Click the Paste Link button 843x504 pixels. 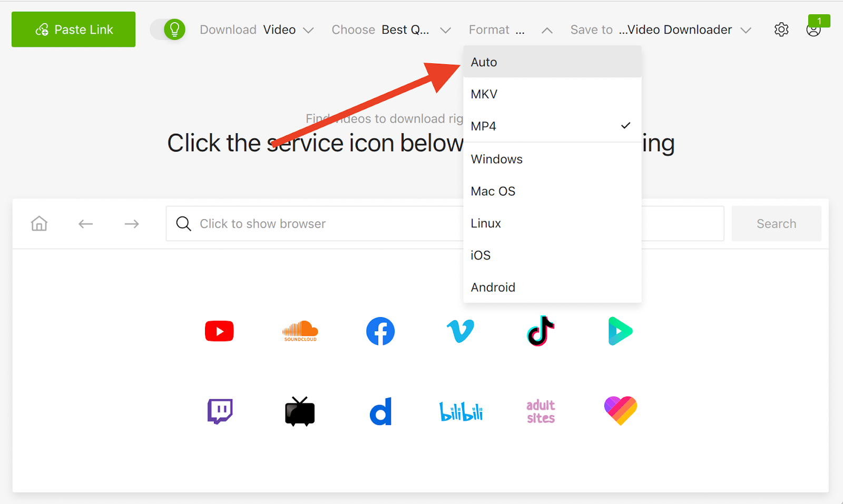pyautogui.click(x=73, y=29)
